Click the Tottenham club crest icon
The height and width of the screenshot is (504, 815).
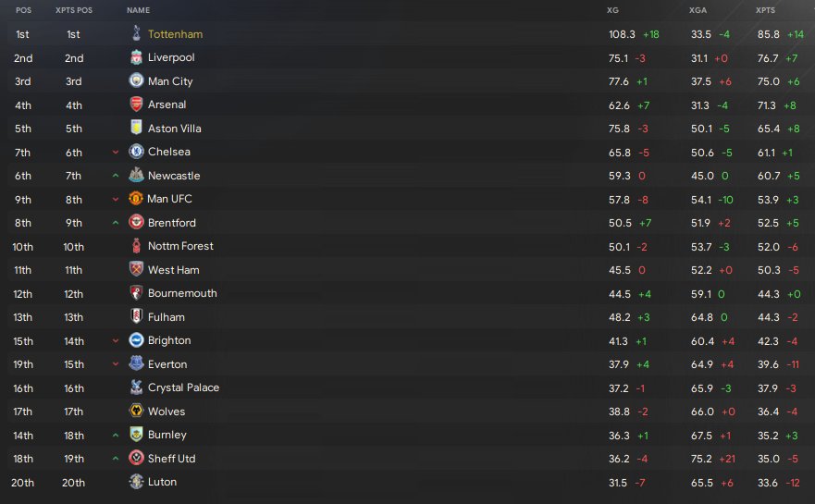tap(136, 33)
